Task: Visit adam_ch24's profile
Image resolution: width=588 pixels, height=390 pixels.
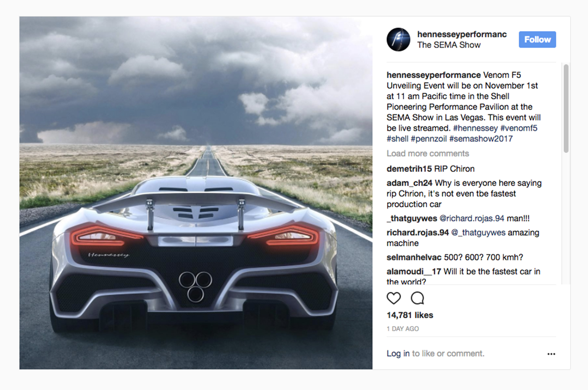Action: (409, 183)
